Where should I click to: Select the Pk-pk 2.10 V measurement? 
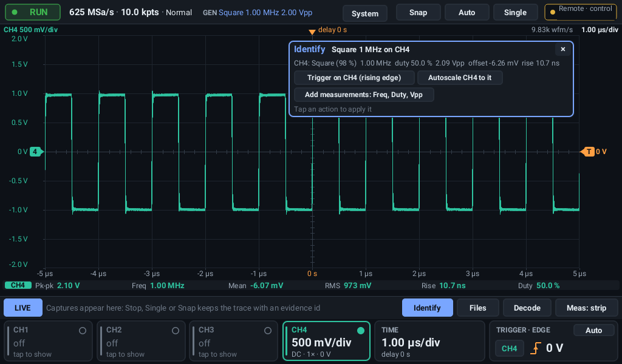pos(58,286)
